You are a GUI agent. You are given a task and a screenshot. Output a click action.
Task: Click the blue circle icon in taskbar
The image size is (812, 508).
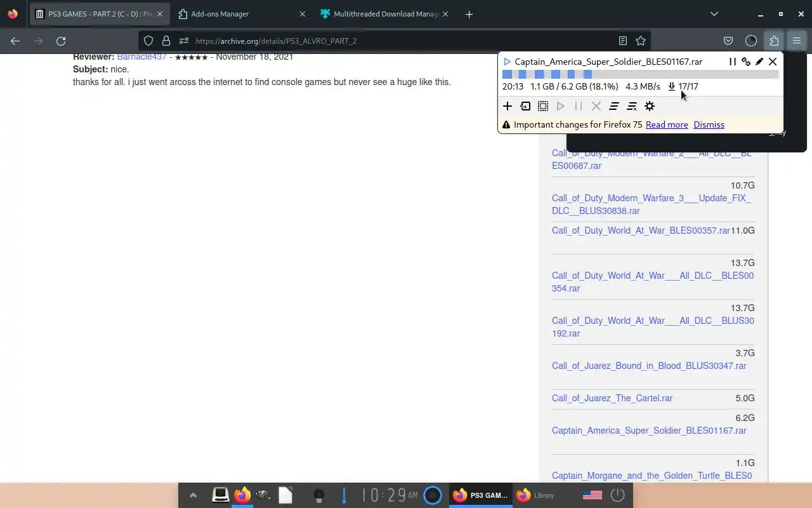[432, 495]
